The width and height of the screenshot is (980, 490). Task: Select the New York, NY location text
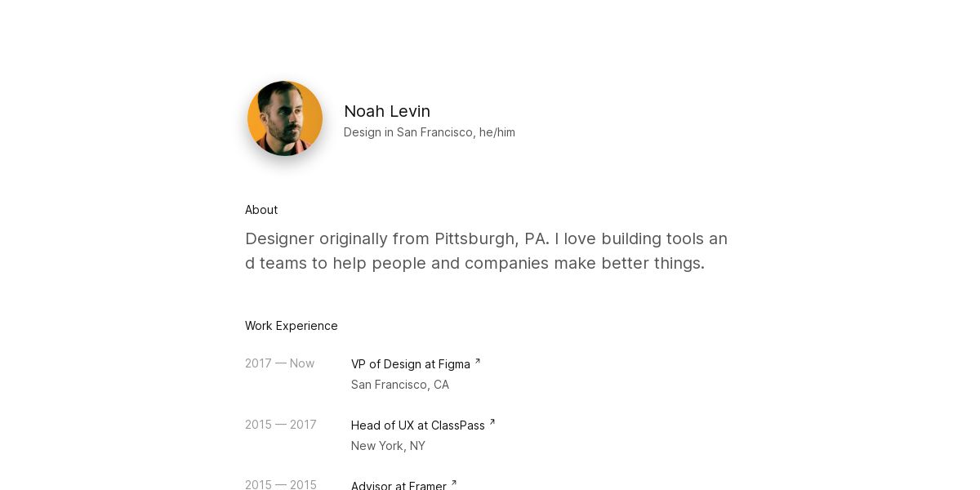(x=388, y=446)
